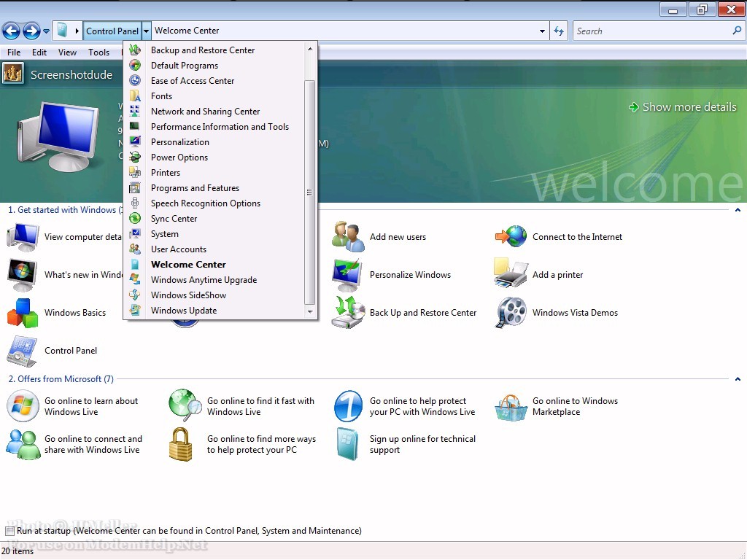
Task: Click the Windows Marketplace basket icon
Action: coord(511,408)
